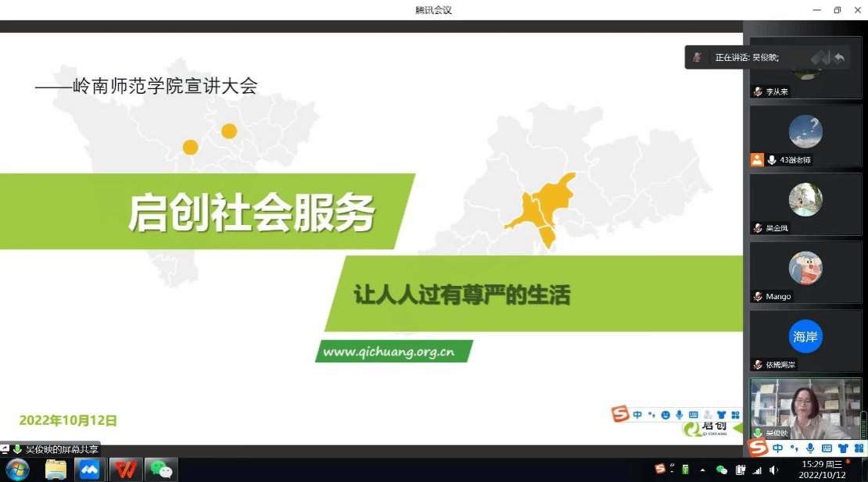The width and height of the screenshot is (868, 482).
Task: Open the Windows Start menu
Action: click(16, 470)
